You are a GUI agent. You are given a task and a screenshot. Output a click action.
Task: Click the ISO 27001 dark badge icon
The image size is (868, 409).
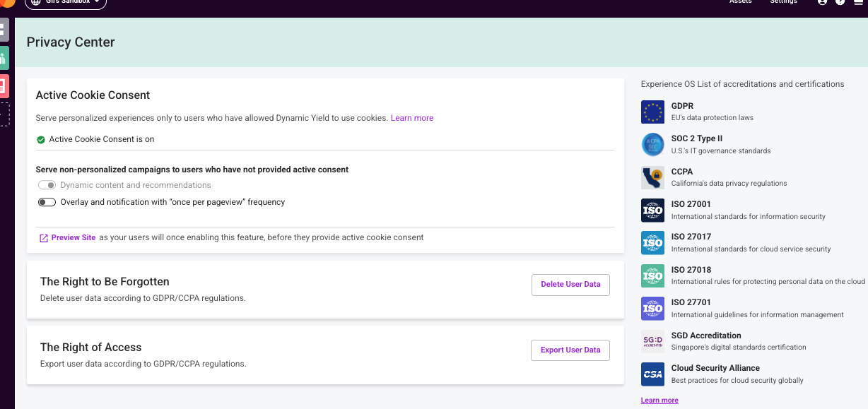[652, 211]
